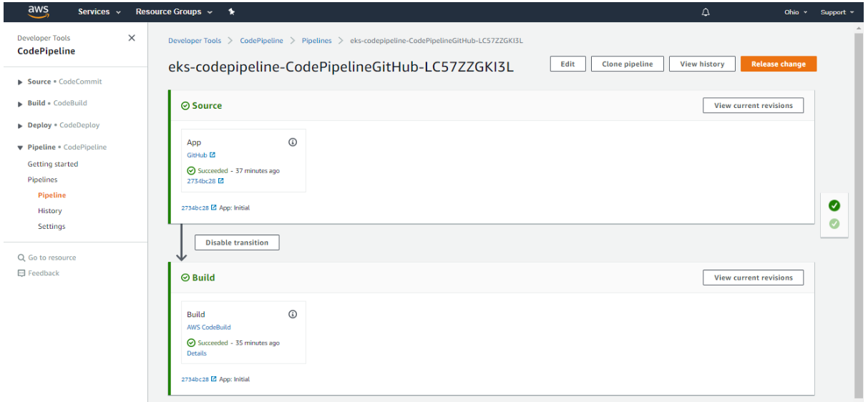Click the Source stage success check icon
The width and height of the screenshot is (868, 402).
pos(185,105)
